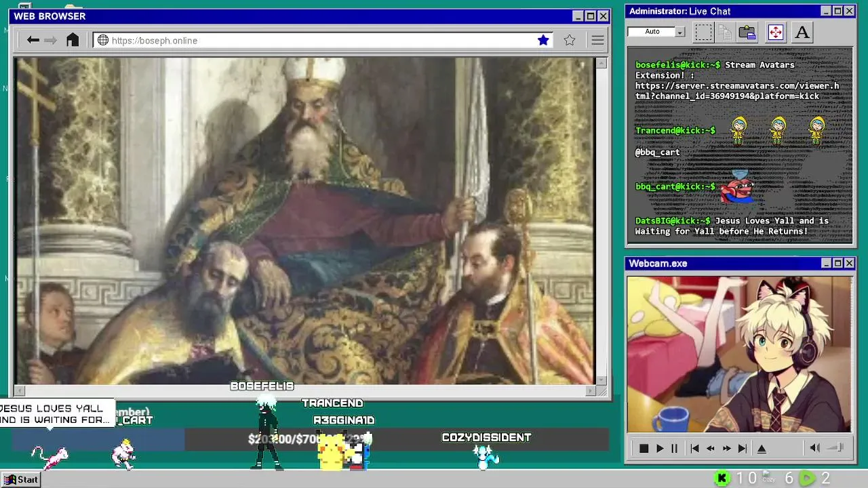
Task: Stop playback in Webcam.exe
Action: pos(644,448)
